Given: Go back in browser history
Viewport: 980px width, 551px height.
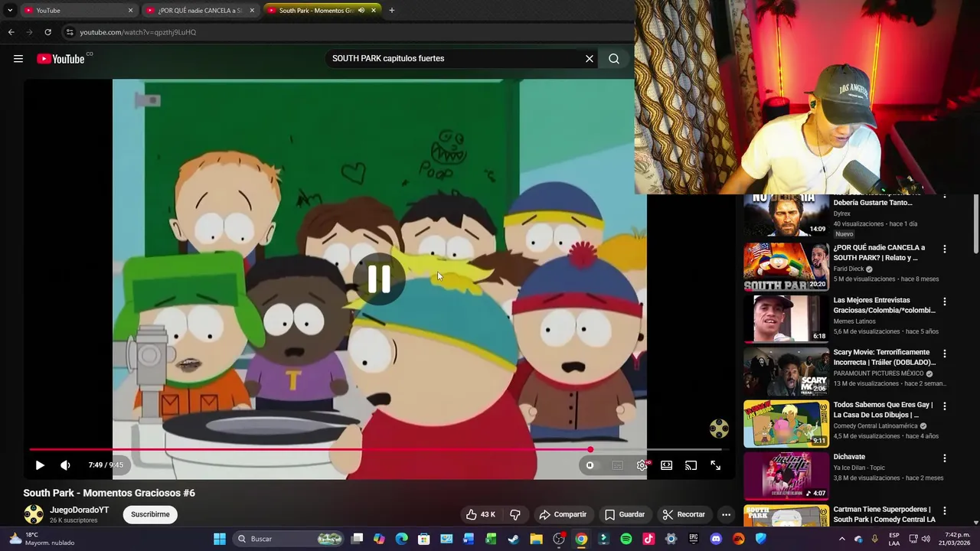Looking at the screenshot, I should (x=11, y=32).
